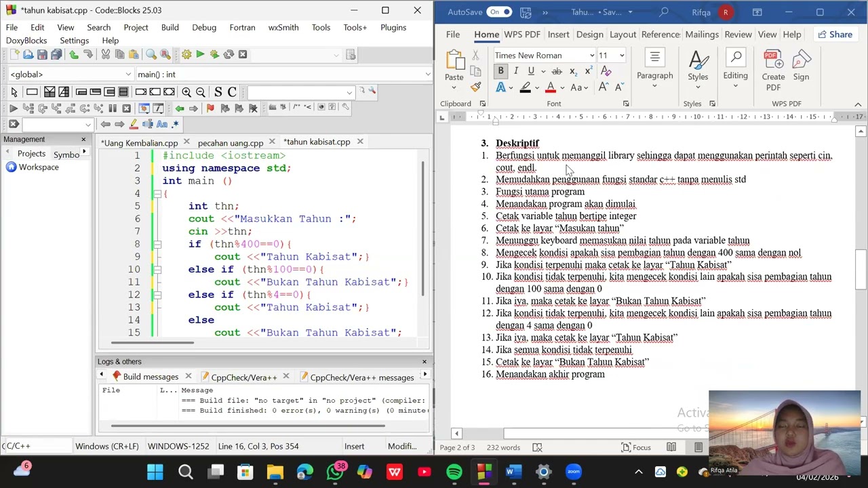Apply subscript formatting in Word

coord(573,71)
